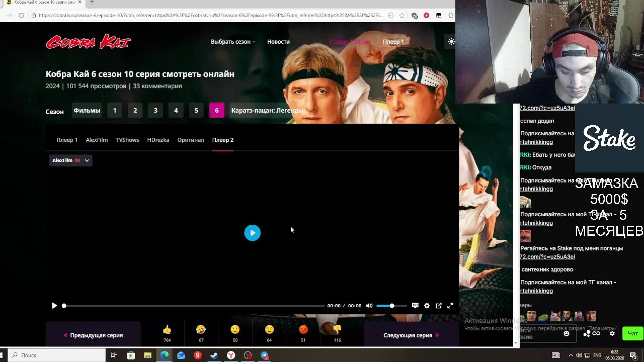
Task: Open Каратэ-пацан: Легенды
Action: tap(267, 111)
